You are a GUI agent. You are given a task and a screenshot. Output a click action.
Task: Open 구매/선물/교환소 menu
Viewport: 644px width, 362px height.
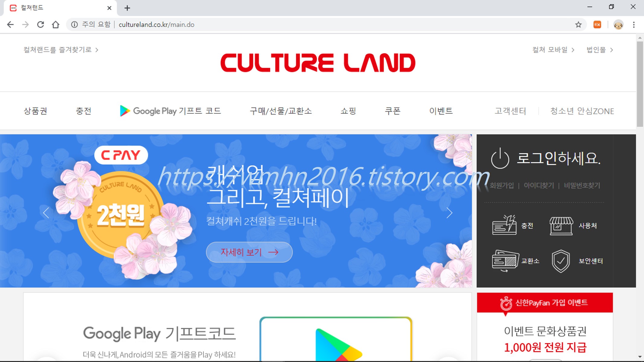click(281, 111)
